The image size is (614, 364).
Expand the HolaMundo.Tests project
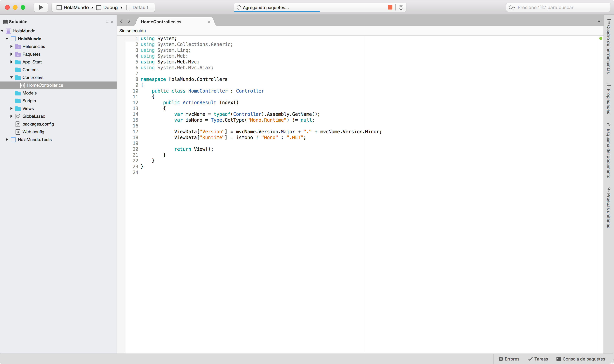pyautogui.click(x=6, y=140)
